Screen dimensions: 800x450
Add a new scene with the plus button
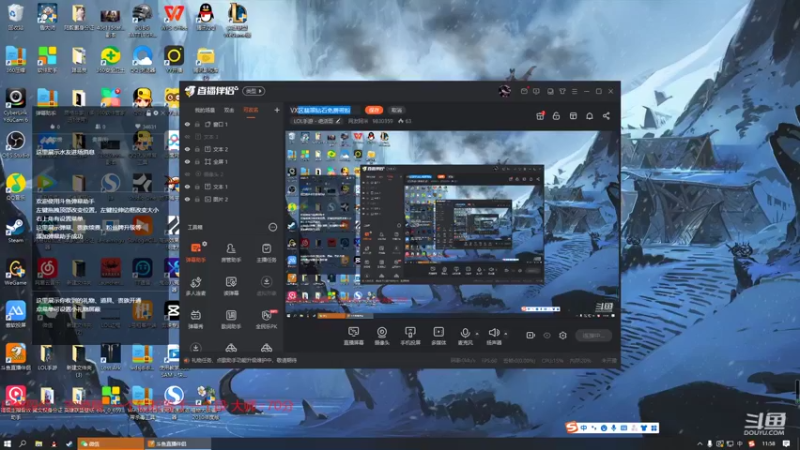(277, 110)
